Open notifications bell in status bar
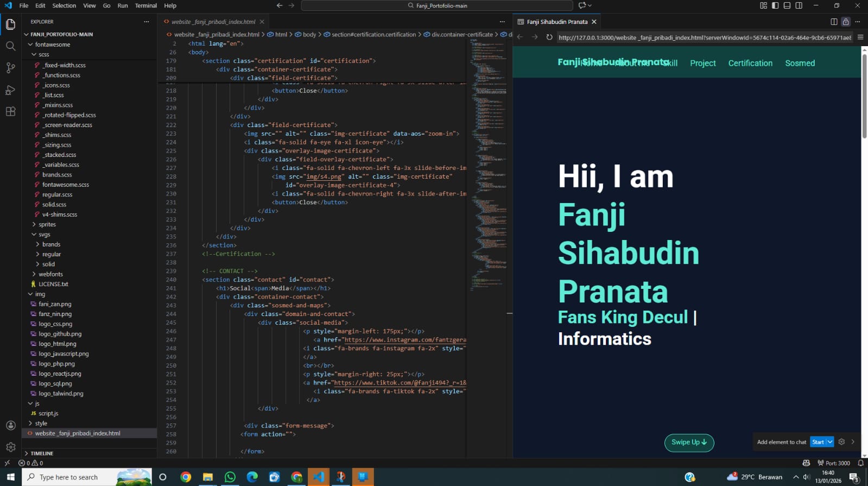Image resolution: width=868 pixels, height=486 pixels. coord(860,463)
